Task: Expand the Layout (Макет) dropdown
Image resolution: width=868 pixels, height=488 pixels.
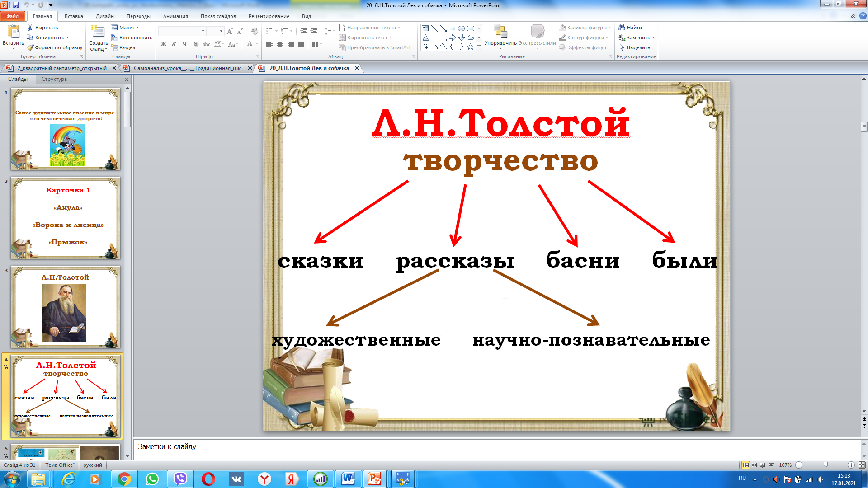Action: 125,28
